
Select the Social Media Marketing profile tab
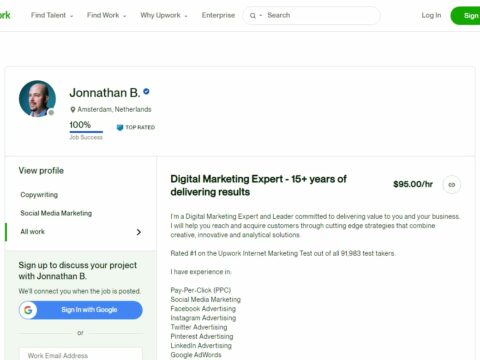click(x=56, y=213)
